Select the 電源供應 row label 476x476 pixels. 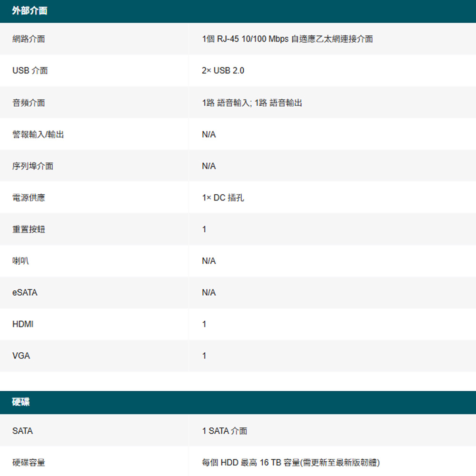coord(29,198)
